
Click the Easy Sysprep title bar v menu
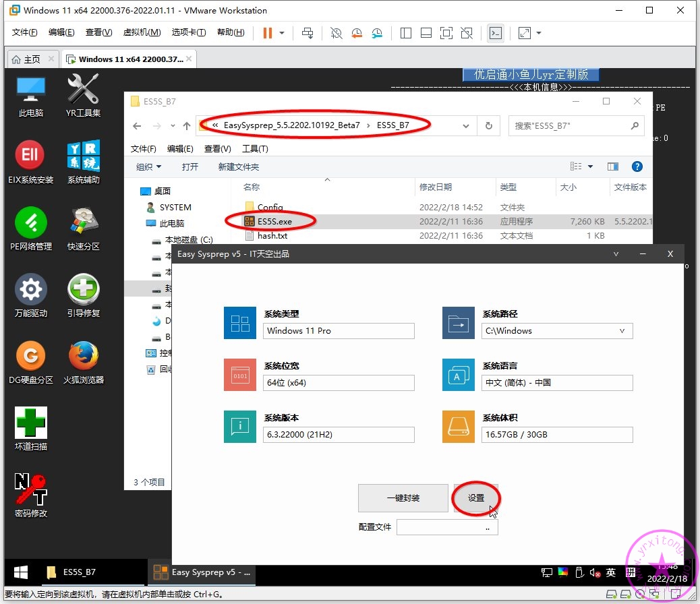point(616,253)
